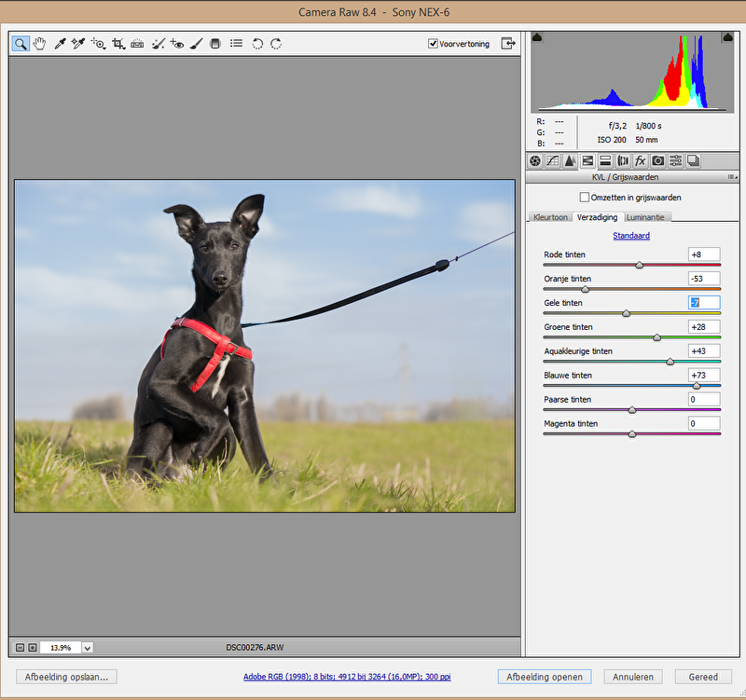Select the Hand tool
The width and height of the screenshot is (746, 700).
point(39,44)
